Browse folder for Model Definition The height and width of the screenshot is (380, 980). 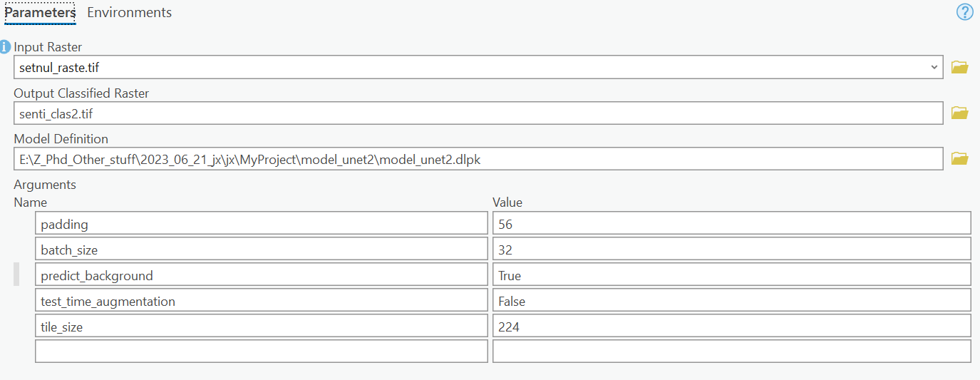click(x=960, y=158)
